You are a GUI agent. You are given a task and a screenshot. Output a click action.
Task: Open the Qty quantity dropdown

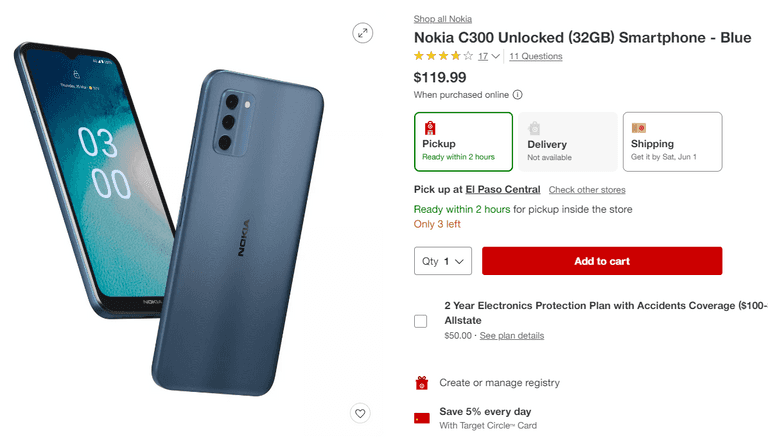pyautogui.click(x=443, y=261)
